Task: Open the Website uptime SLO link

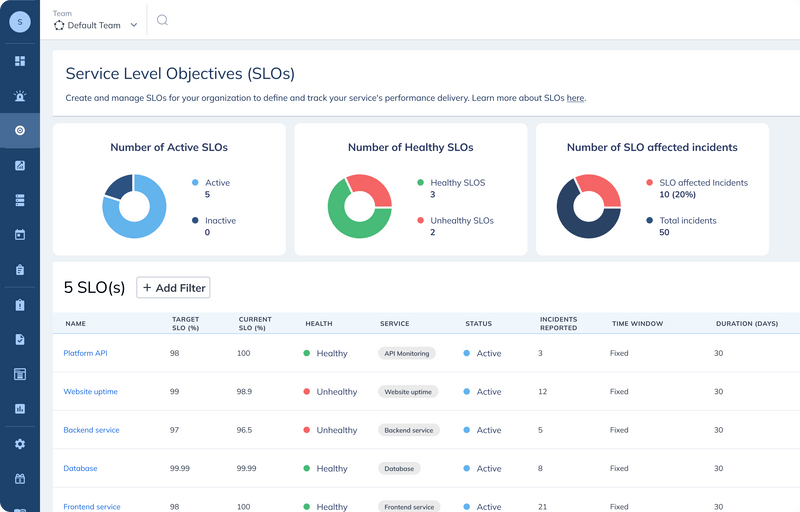Action: click(90, 392)
